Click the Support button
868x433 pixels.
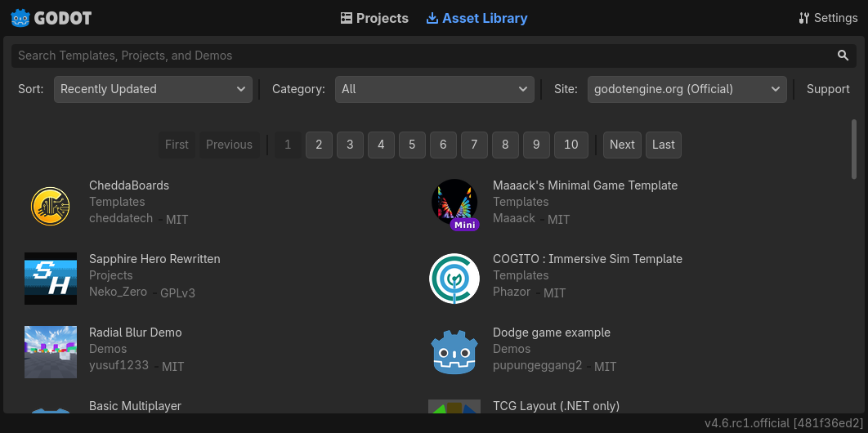pos(828,89)
